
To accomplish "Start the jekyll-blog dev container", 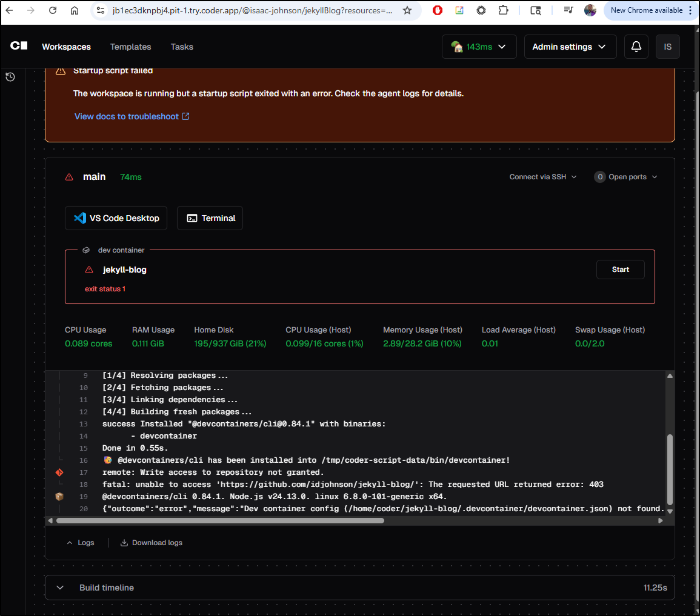I will tap(620, 269).
